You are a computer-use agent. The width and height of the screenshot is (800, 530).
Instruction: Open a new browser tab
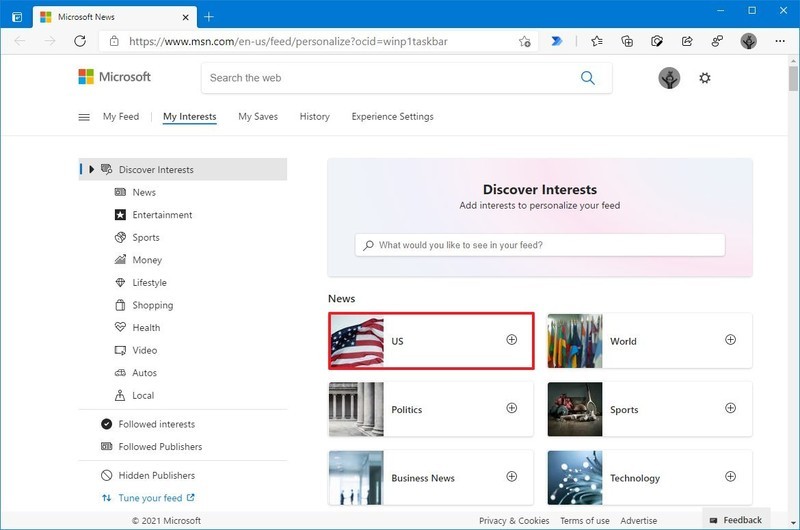[x=209, y=17]
